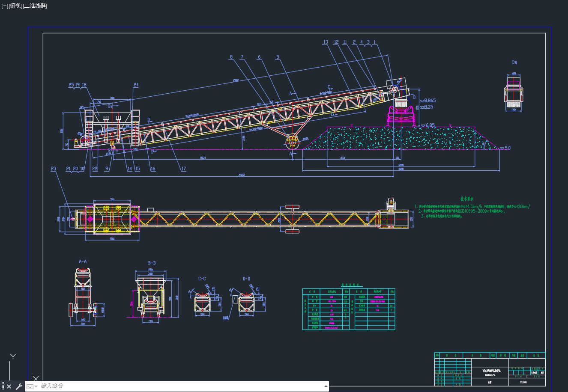Select the 6.85 elevation value
568x392 pixels.
[430, 125]
